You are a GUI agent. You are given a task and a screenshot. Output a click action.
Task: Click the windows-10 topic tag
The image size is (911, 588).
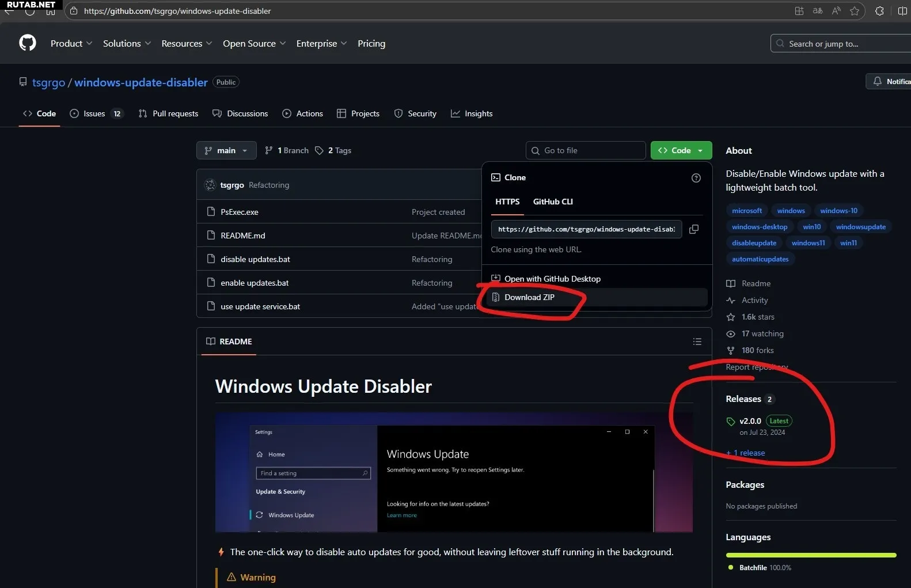pyautogui.click(x=838, y=211)
